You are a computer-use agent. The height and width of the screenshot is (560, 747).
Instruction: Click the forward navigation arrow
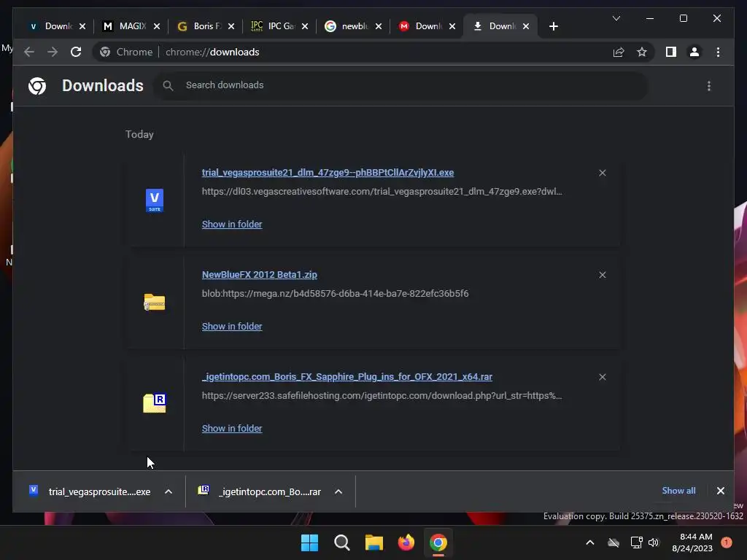click(x=53, y=52)
